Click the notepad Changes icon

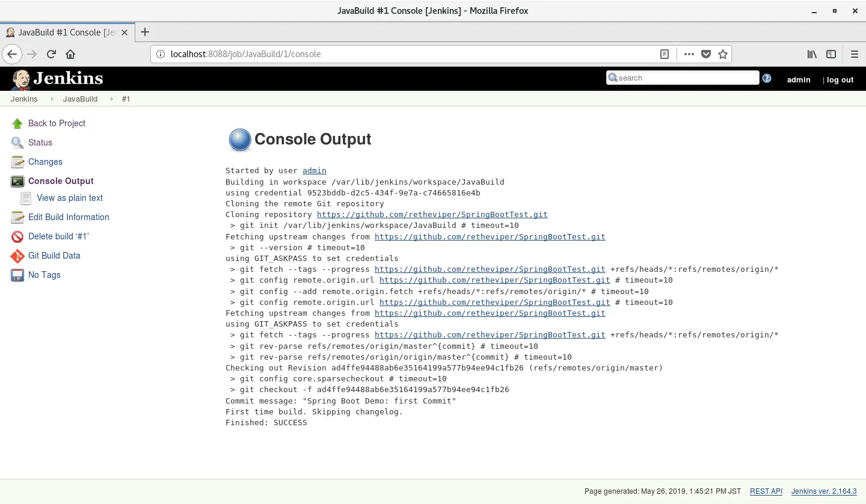[17, 162]
